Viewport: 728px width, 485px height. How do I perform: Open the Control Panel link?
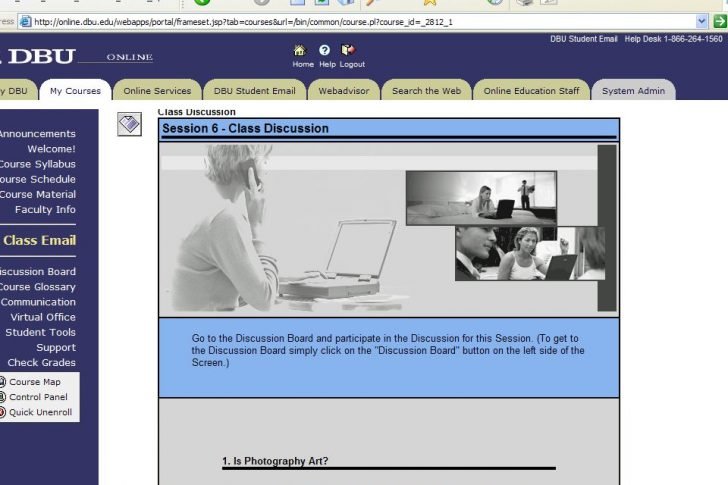38,397
